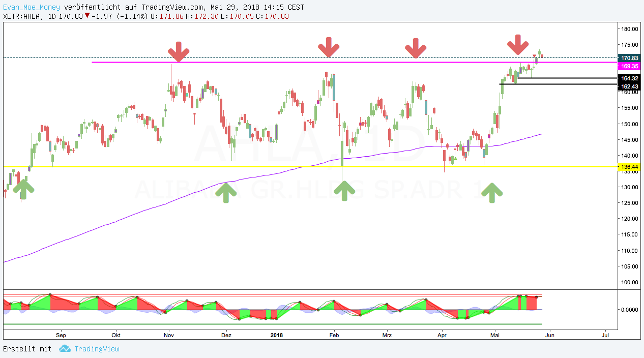Click the Nov label on the time axis

pyautogui.click(x=169, y=335)
